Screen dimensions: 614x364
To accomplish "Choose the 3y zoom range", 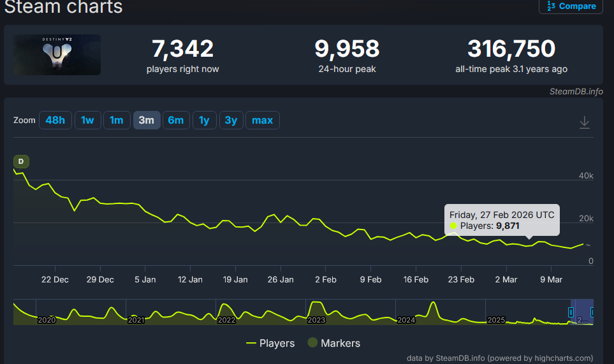I will pyautogui.click(x=231, y=120).
